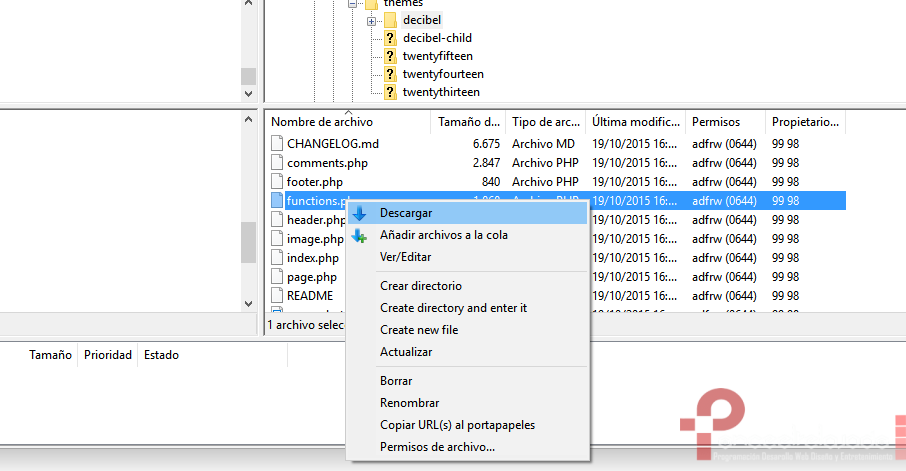Click the 840 size value of footer.php
Viewport: 906px width, 471px height.
pos(491,181)
